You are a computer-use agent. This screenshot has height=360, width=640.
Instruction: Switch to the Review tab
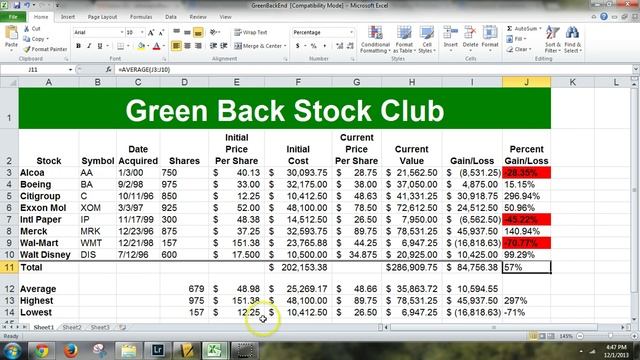[198, 17]
